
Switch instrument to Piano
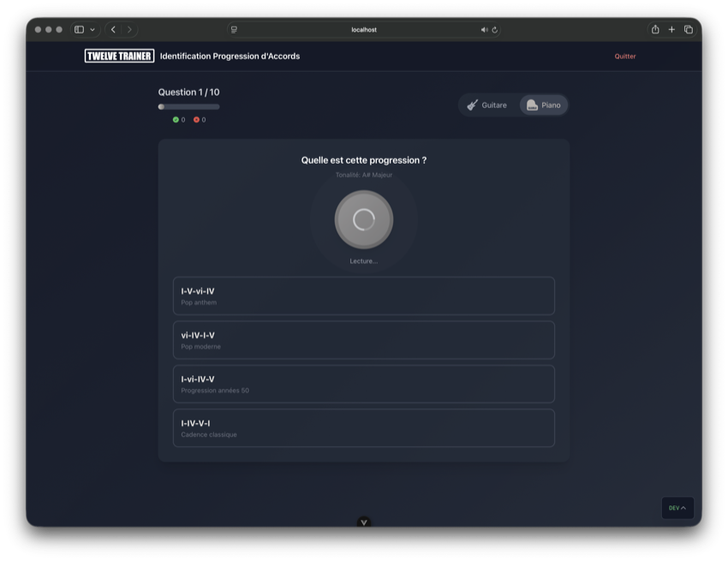(543, 105)
